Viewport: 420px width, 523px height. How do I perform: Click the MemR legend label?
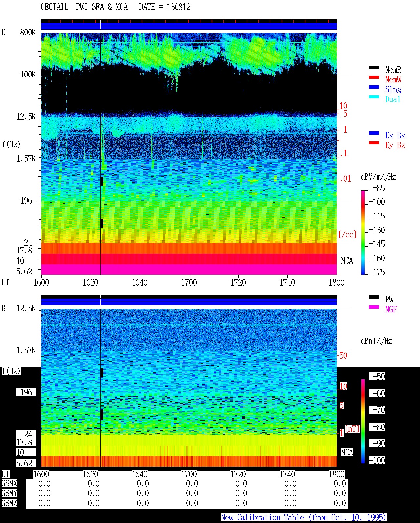(x=393, y=70)
